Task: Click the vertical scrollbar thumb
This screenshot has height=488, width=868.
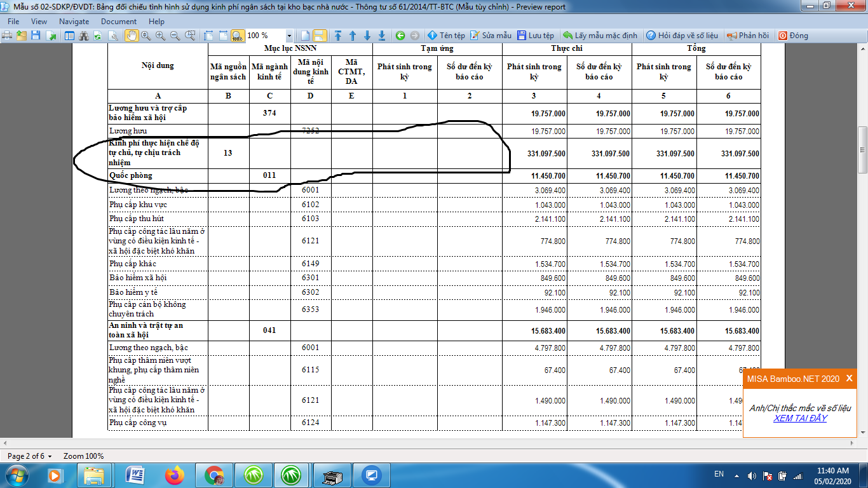Action: [x=862, y=149]
